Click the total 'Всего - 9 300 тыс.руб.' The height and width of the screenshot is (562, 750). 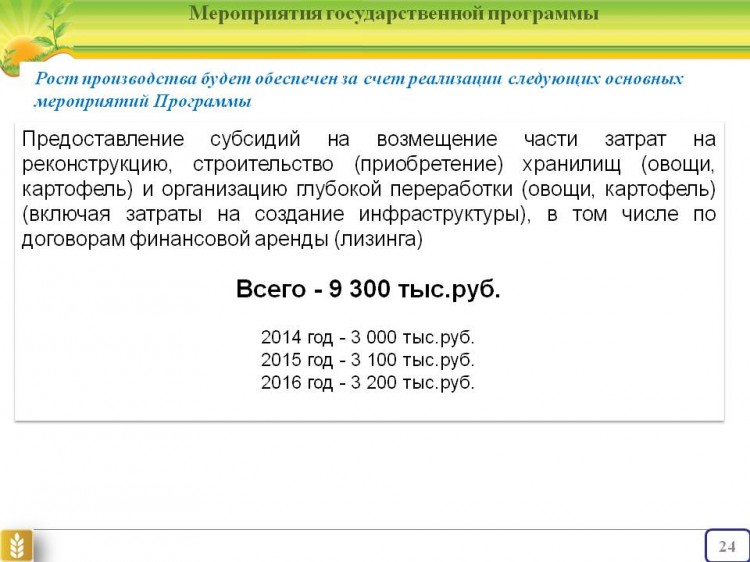coord(368,289)
